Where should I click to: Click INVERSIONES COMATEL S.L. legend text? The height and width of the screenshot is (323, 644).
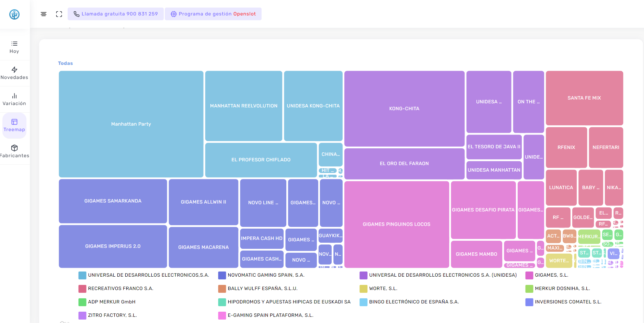pyautogui.click(x=568, y=302)
